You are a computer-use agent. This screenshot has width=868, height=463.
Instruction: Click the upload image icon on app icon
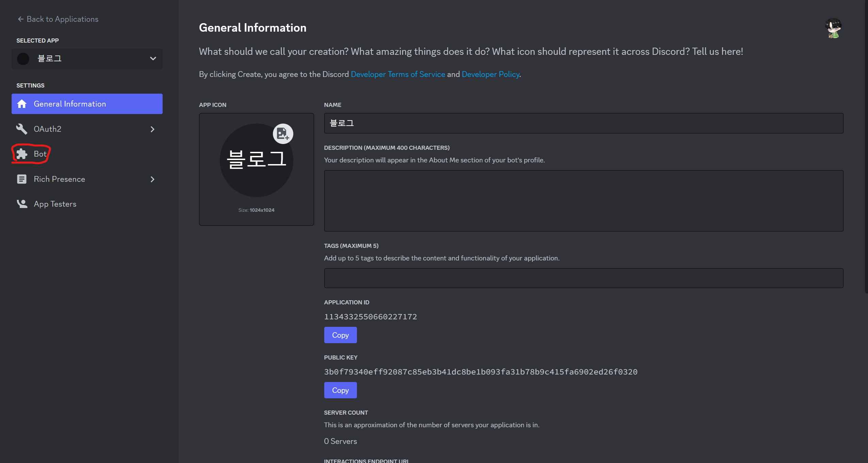(x=283, y=134)
